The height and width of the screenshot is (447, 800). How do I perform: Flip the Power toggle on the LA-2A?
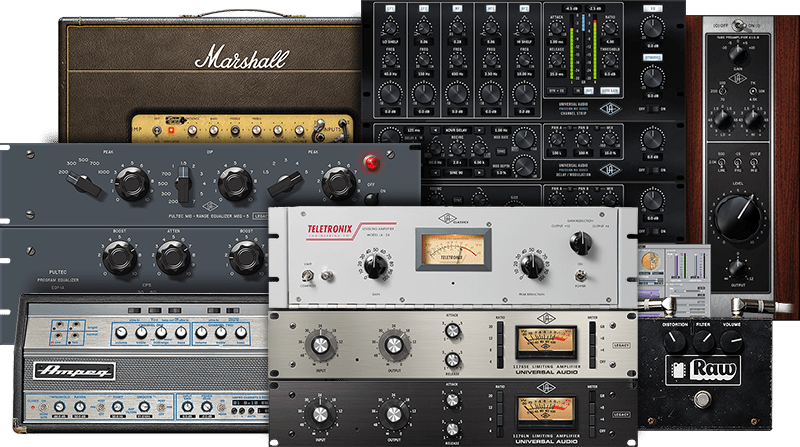pos(580,276)
